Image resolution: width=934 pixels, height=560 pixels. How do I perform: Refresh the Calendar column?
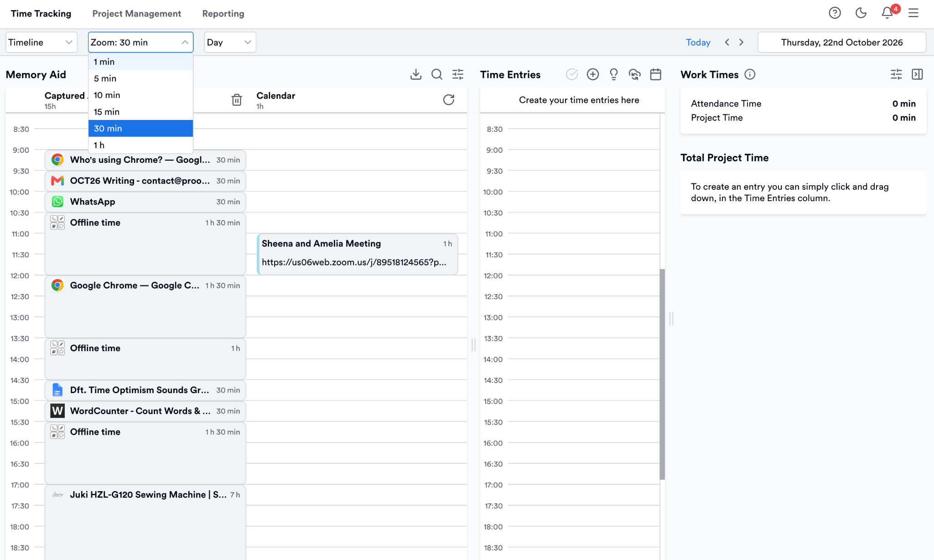click(x=448, y=100)
